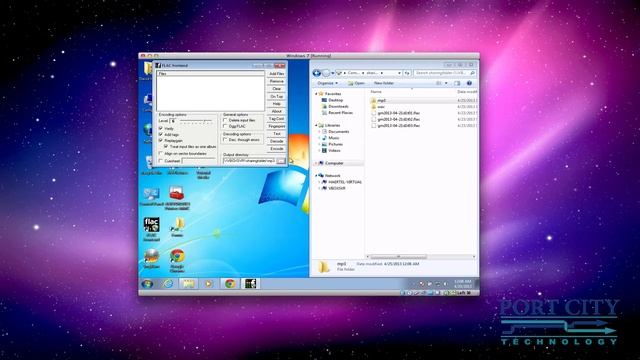Open Google Chrome from taskbar
The width and height of the screenshot is (640, 360).
click(229, 284)
